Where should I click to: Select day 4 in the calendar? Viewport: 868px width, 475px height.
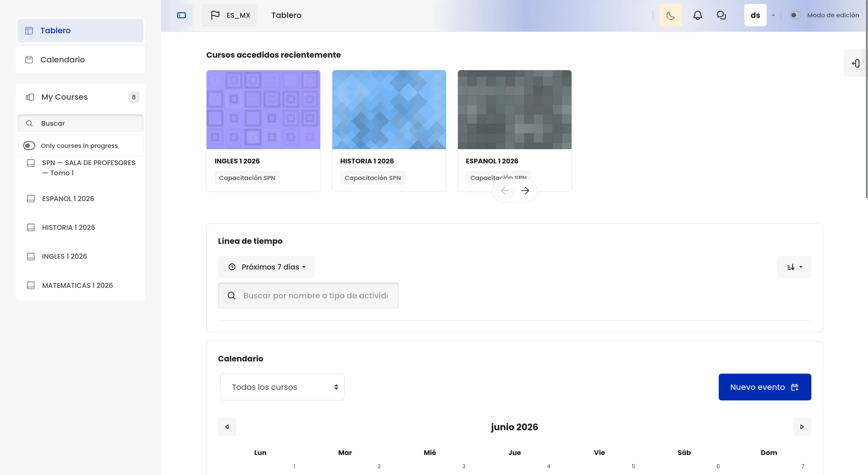tap(548, 466)
